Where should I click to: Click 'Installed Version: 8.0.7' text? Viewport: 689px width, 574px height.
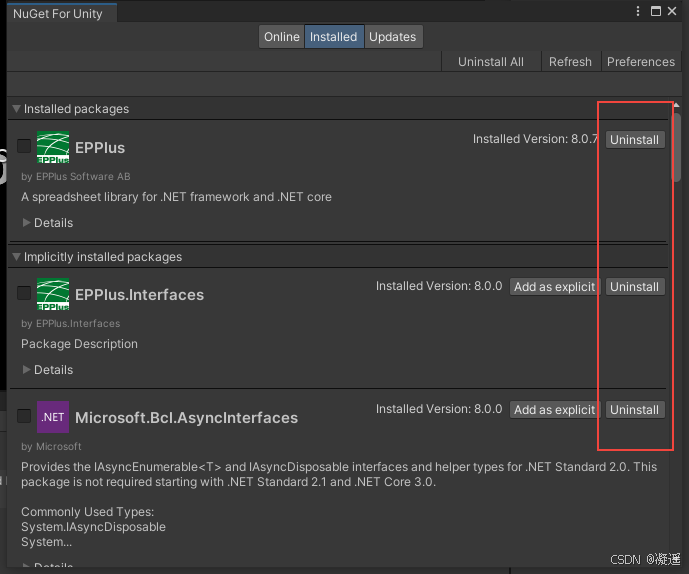[535, 139]
